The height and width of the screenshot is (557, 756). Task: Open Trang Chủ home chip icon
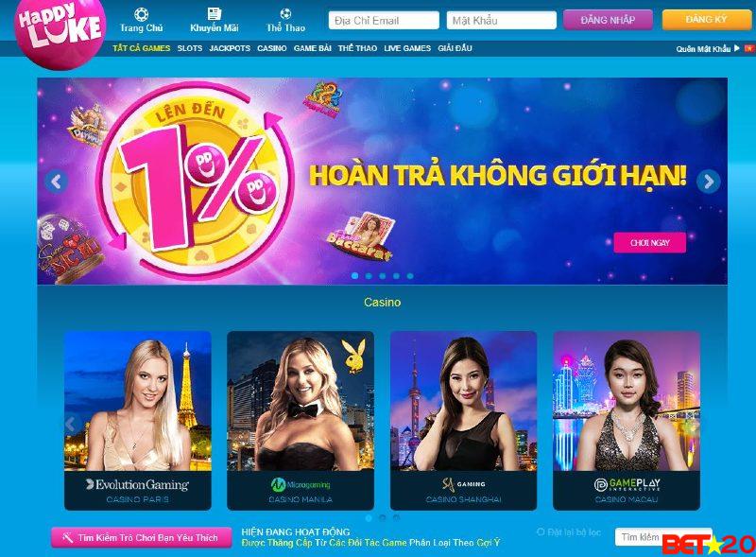141,13
